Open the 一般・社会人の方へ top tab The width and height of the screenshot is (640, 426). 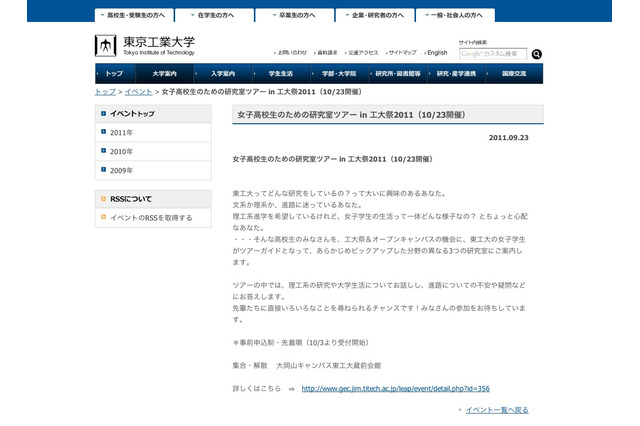(x=455, y=15)
